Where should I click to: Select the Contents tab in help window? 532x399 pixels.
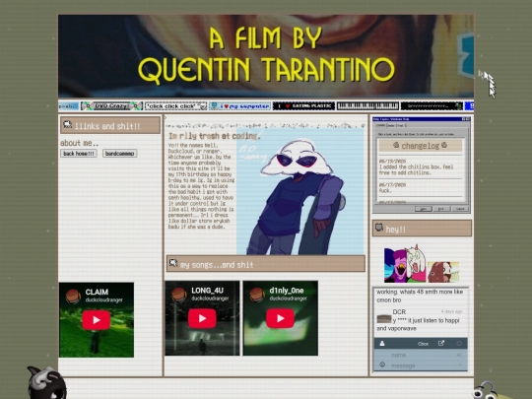click(x=380, y=125)
